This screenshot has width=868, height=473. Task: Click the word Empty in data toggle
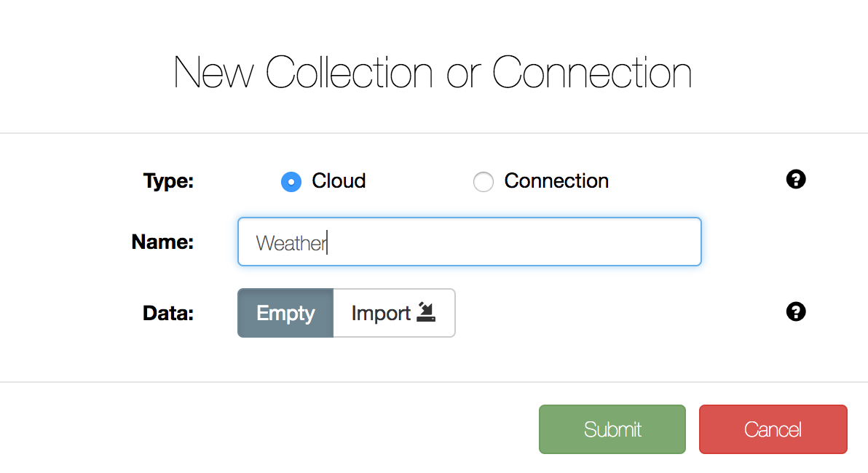[x=285, y=313]
